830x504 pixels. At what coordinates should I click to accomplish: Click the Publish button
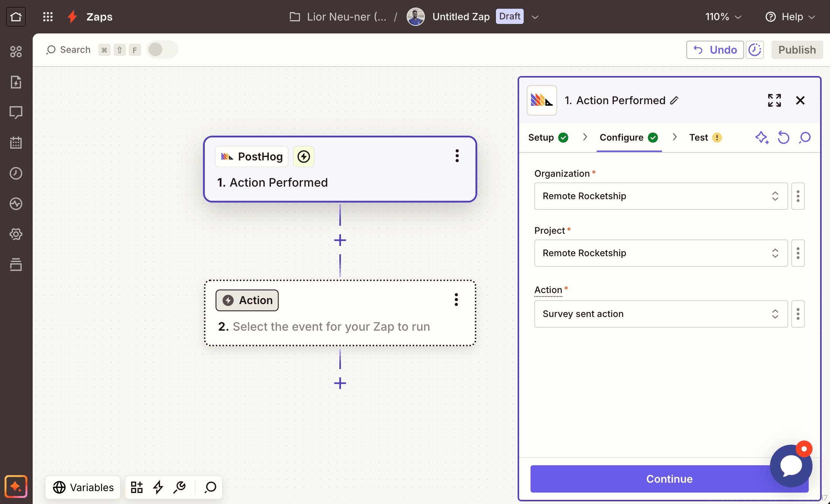coord(797,50)
